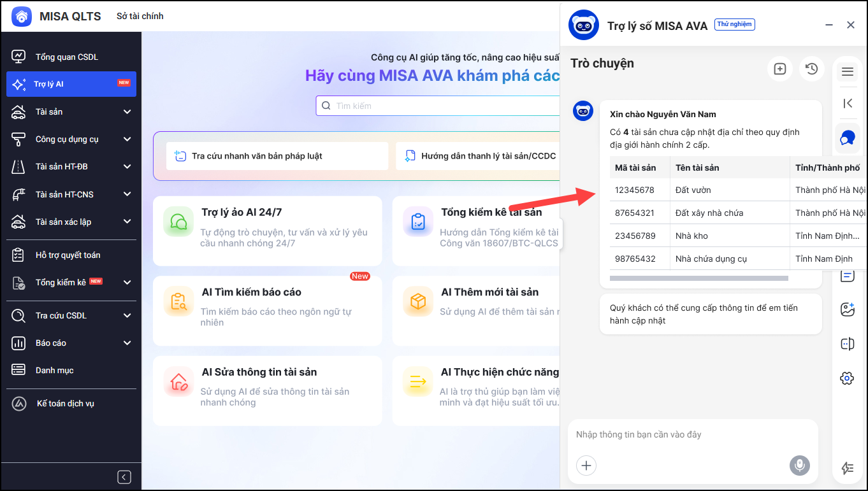
Task: Click the Tài sản HT-ĐB road icon
Action: (x=18, y=167)
